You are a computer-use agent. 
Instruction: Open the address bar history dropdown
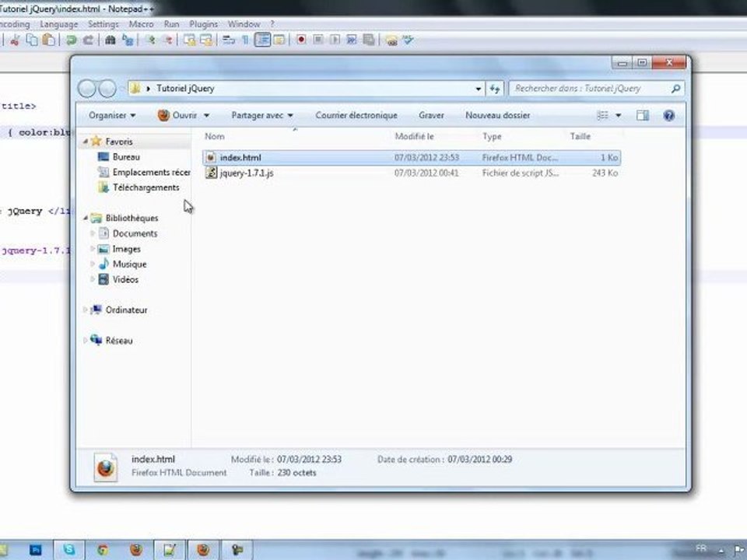478,89
